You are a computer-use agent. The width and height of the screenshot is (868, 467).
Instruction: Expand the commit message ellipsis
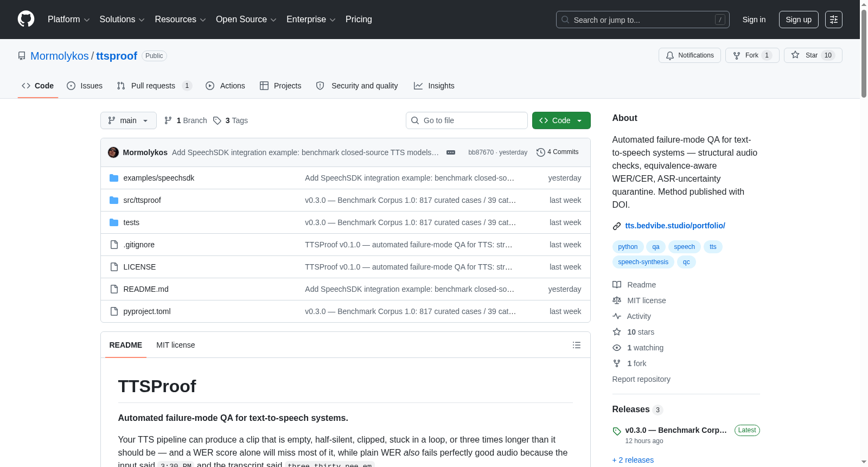(x=451, y=152)
